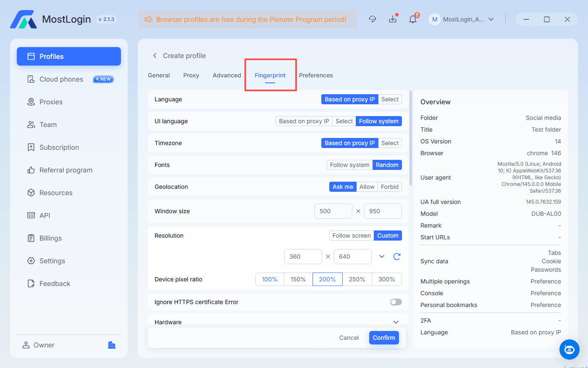Toggle Ignore HTTPS certificate Error switch
Viewport: 588px width, 368px height.
pos(396,302)
